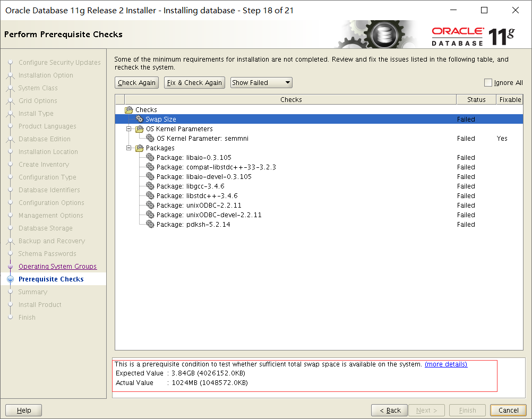Viewport: 532px width, 419px height.
Task: Click the Expected Value 3.84GB text
Action: [x=180, y=373]
